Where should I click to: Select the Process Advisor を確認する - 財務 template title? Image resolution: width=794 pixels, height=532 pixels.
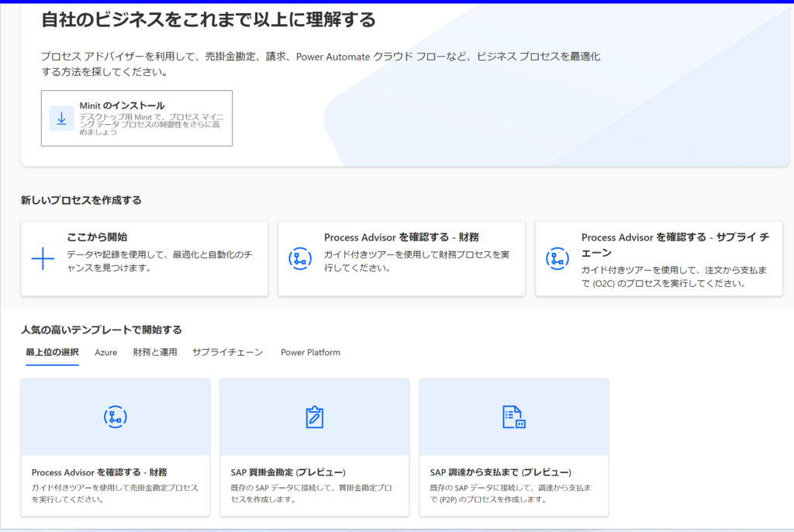pos(99,472)
